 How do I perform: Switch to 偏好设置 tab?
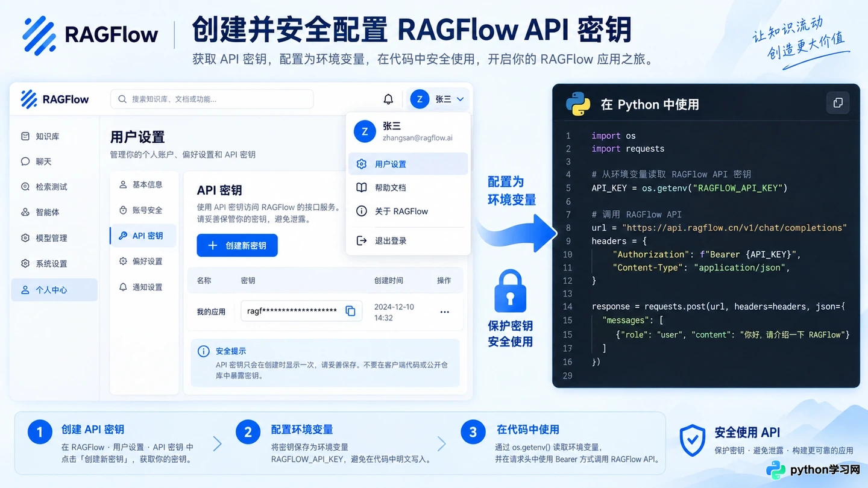pyautogui.click(x=143, y=261)
